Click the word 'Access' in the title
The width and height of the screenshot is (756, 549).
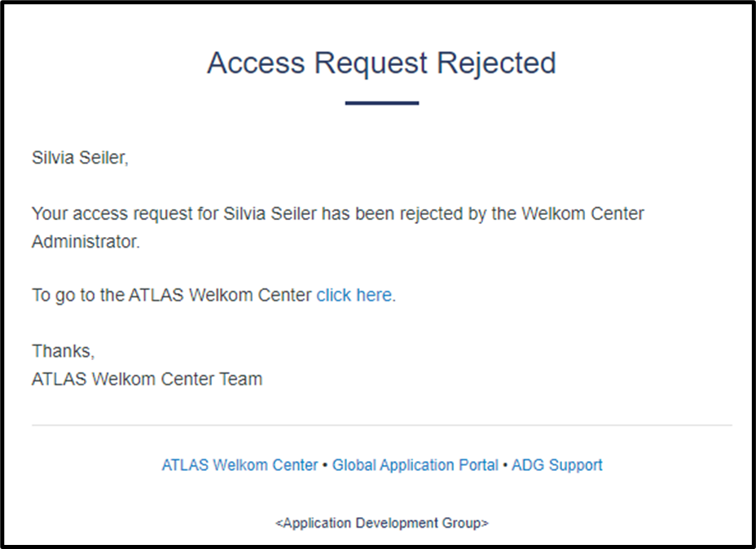pyautogui.click(x=256, y=63)
